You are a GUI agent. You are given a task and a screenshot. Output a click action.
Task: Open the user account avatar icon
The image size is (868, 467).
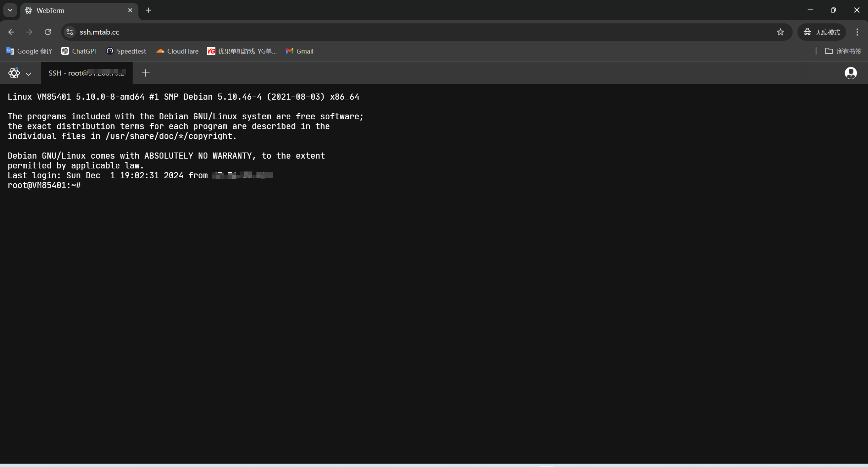click(850, 73)
